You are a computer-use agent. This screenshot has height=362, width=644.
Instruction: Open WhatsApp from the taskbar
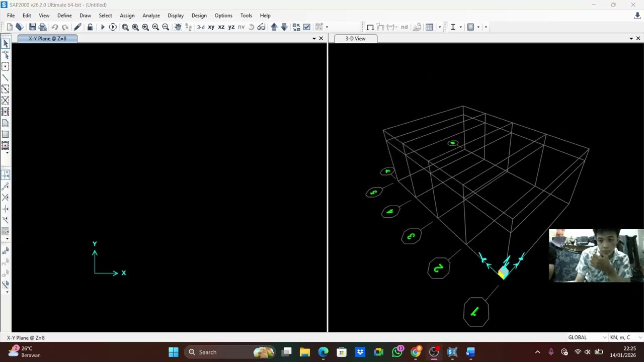click(x=397, y=352)
